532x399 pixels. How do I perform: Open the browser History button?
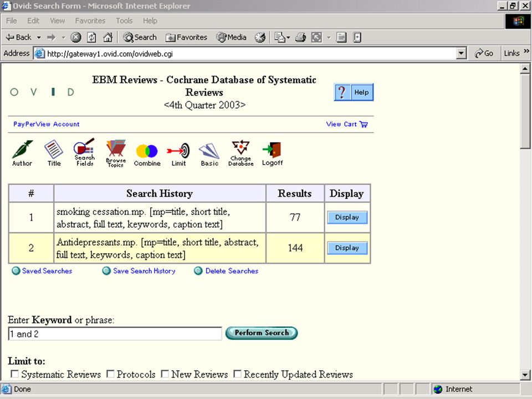click(260, 37)
